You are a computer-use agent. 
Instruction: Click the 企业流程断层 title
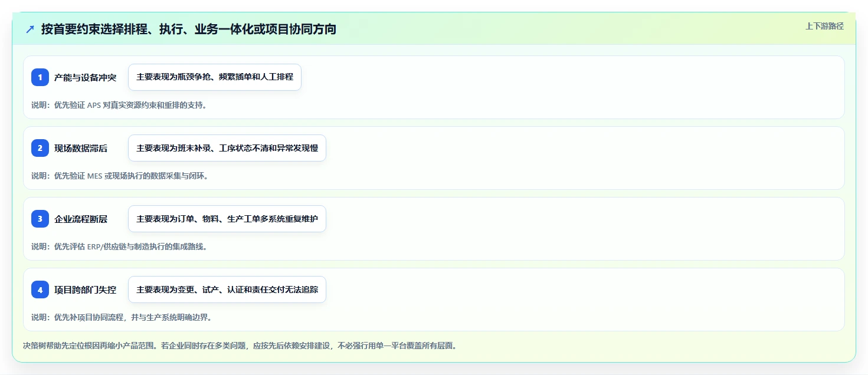point(81,219)
